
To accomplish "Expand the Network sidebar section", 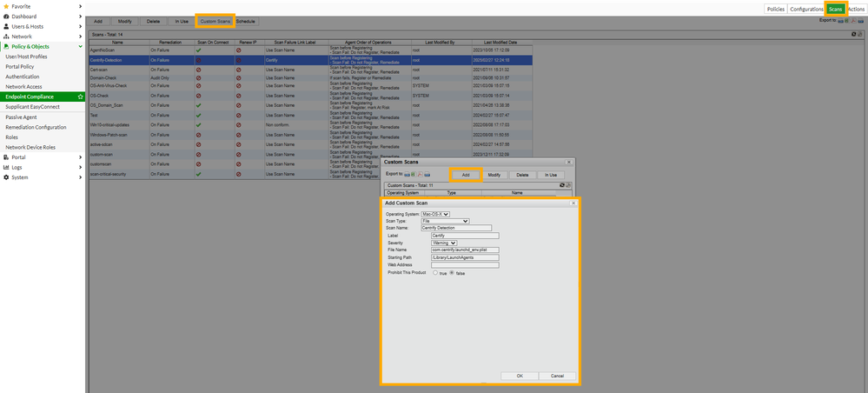I will pyautogui.click(x=80, y=36).
